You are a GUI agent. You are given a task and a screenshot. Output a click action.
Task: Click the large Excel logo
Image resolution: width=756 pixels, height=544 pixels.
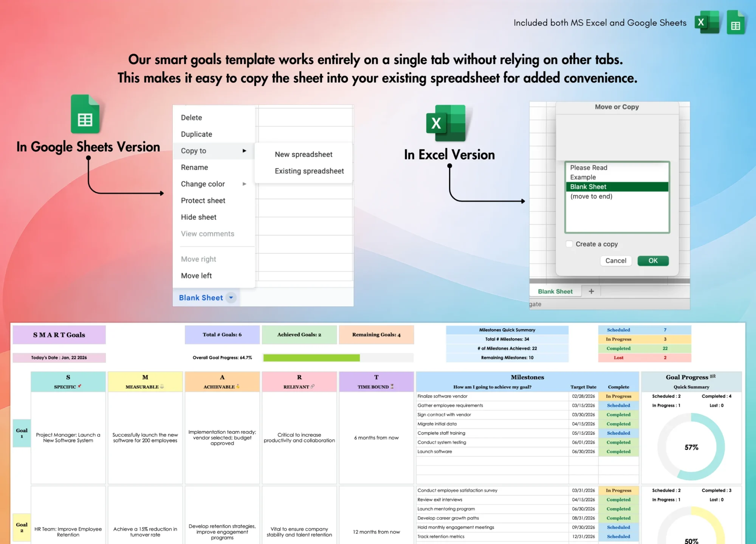[446, 123]
